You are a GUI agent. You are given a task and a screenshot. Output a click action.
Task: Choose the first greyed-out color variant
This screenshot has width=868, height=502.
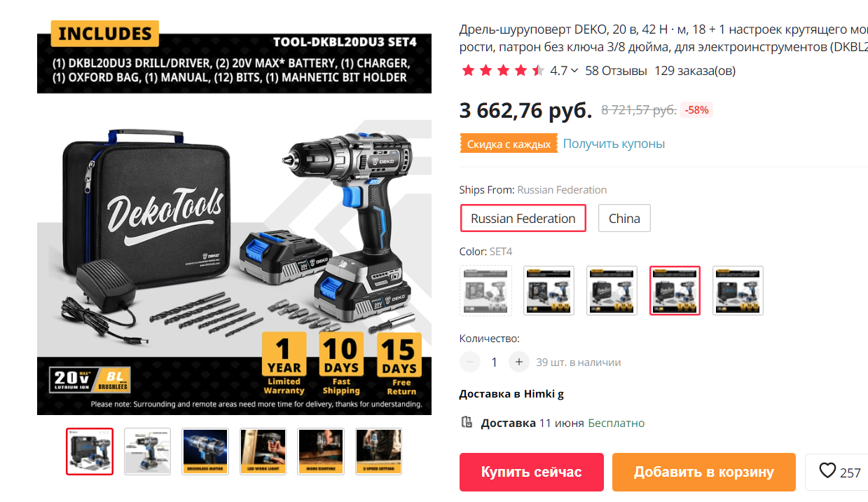click(485, 290)
